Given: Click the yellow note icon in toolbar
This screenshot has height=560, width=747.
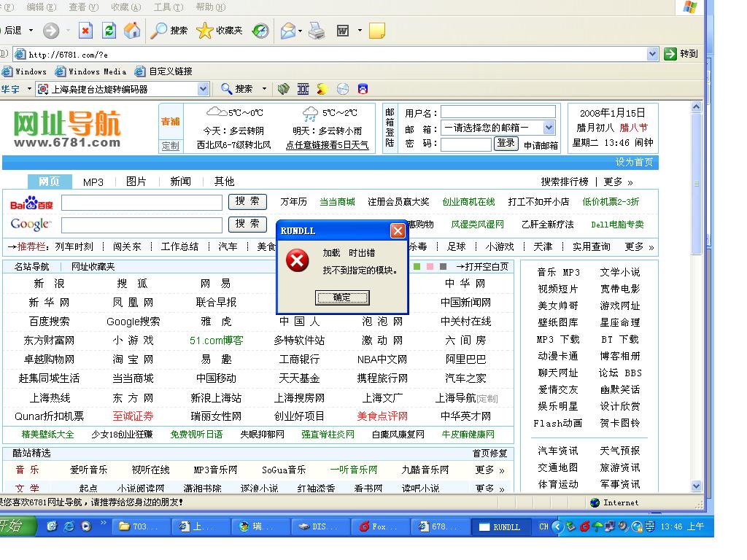Looking at the screenshot, I should point(376,31).
